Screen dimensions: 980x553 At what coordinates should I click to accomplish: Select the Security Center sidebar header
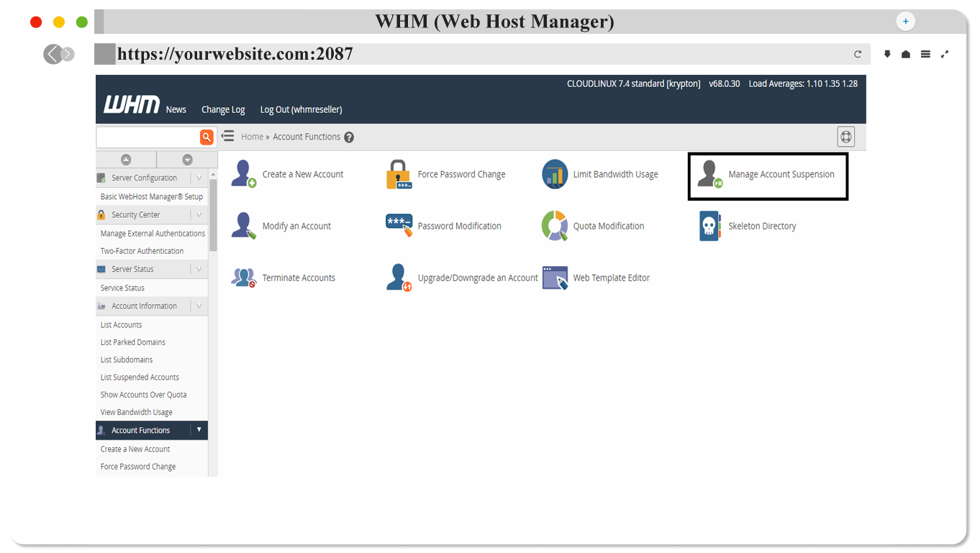[x=152, y=214]
